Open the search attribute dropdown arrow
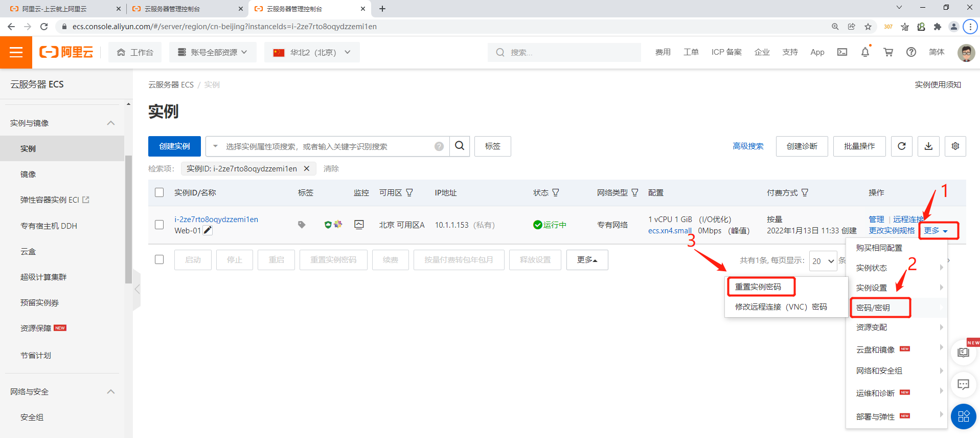Viewport: 980px width, 438px height. pos(215,146)
